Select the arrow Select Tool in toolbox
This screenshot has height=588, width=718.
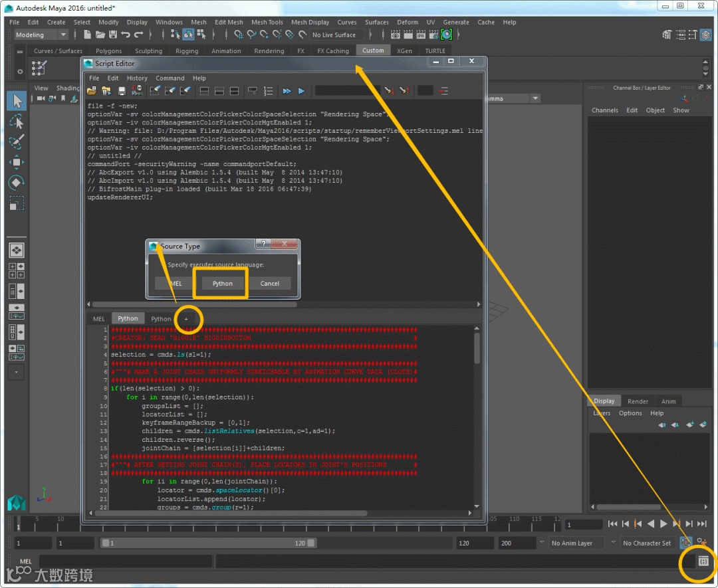[17, 101]
